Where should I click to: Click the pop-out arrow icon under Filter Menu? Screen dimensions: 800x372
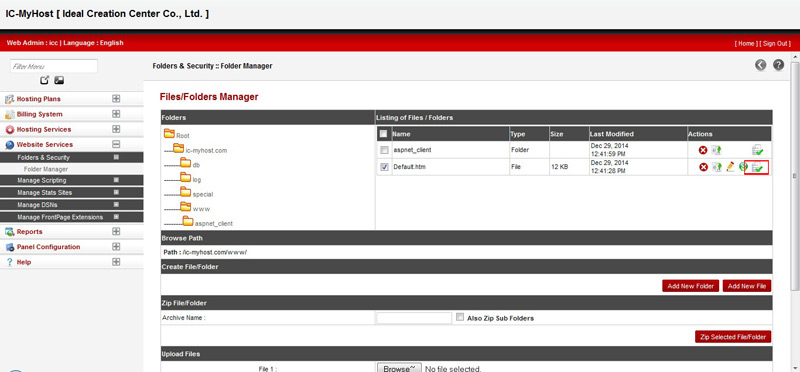[45, 80]
